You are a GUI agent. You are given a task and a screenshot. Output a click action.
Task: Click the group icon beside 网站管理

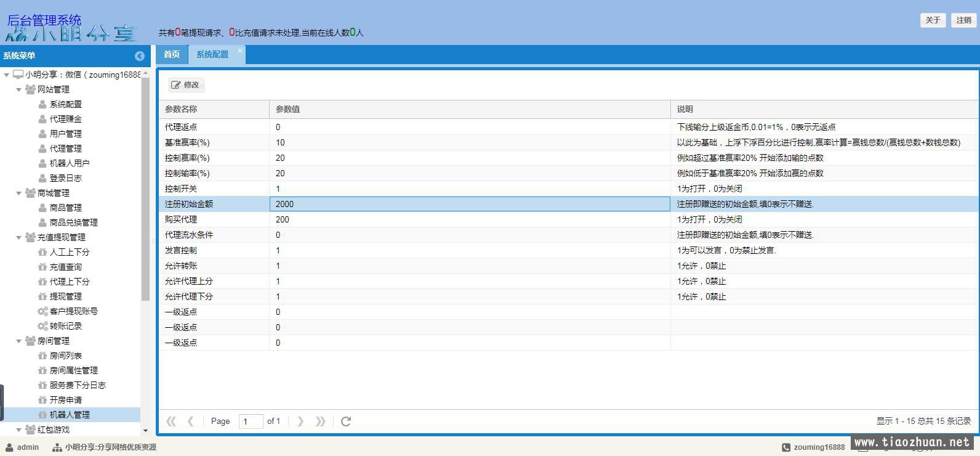pyautogui.click(x=30, y=89)
